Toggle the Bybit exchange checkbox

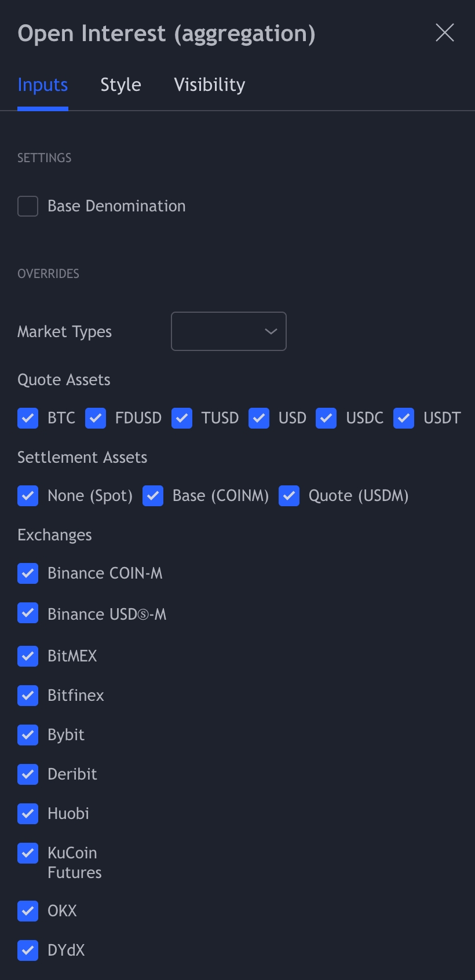[x=28, y=735]
